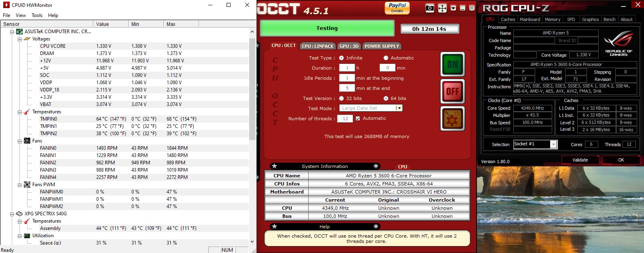Viewport: 644px width, 253px height.
Task: Click the Fans PWM fan icon
Action: pos(27,185)
